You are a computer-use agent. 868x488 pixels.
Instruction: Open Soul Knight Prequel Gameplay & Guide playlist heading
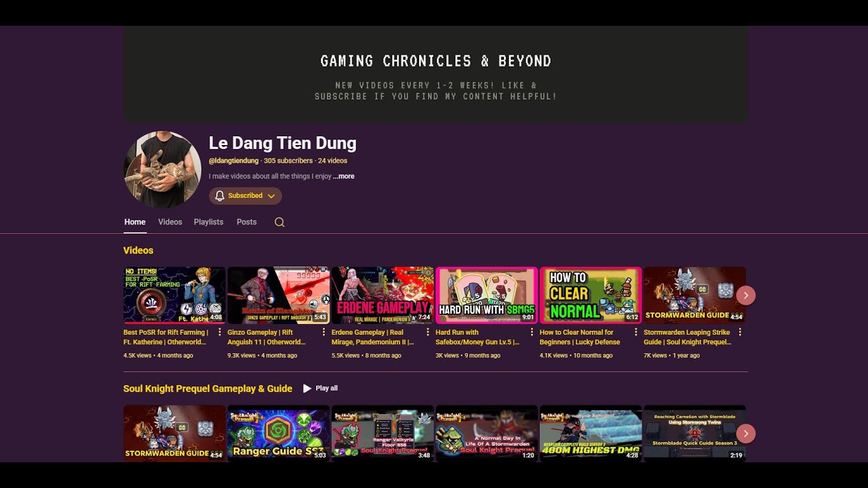coord(208,388)
